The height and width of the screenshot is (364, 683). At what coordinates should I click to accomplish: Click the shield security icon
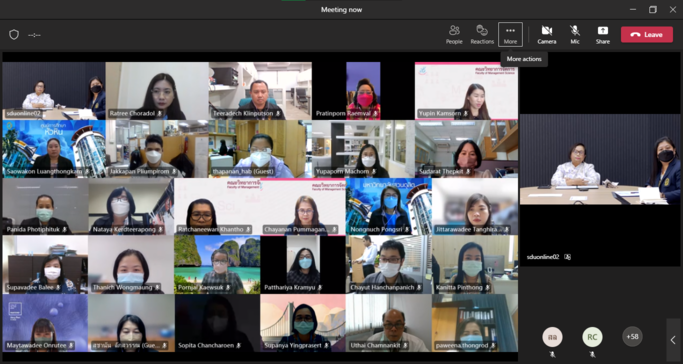pos(14,35)
